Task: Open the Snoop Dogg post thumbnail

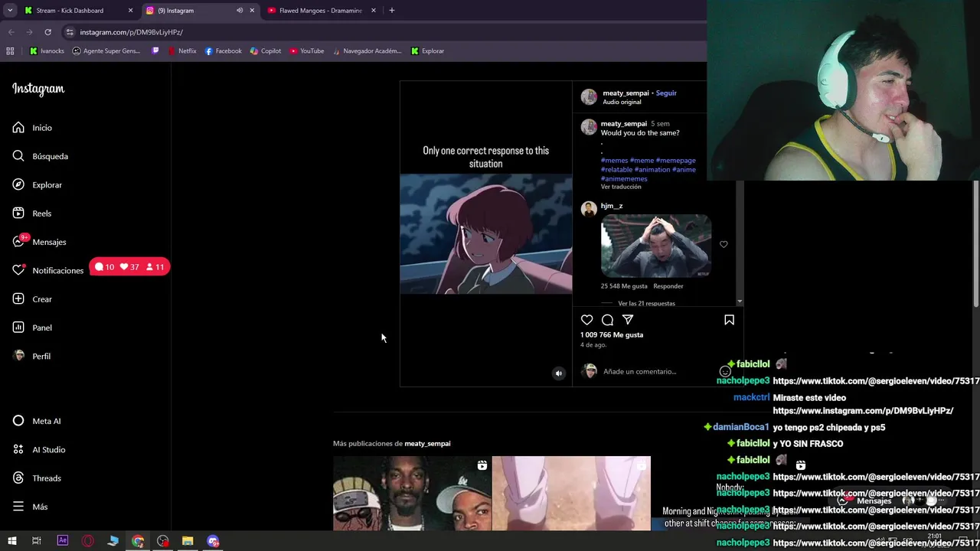Action: (412, 494)
